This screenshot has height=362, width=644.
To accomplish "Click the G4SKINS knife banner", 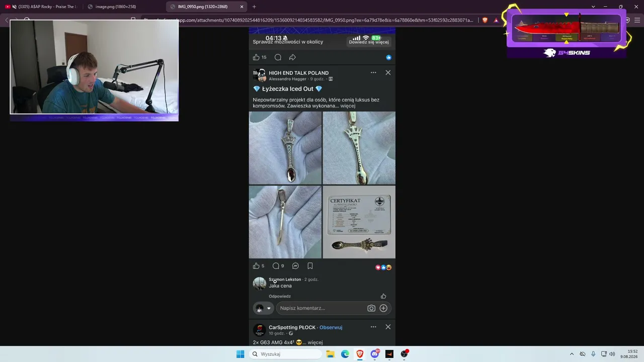I will click(x=567, y=33).
